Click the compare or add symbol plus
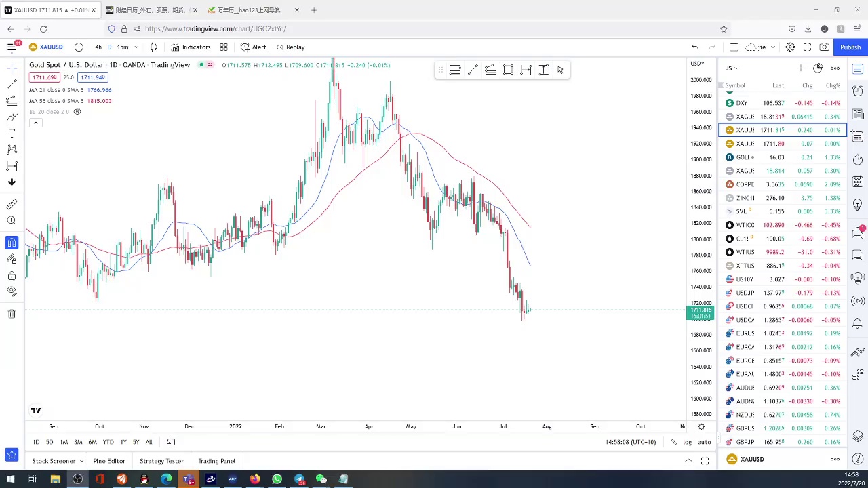The height and width of the screenshot is (488, 868). [79, 47]
